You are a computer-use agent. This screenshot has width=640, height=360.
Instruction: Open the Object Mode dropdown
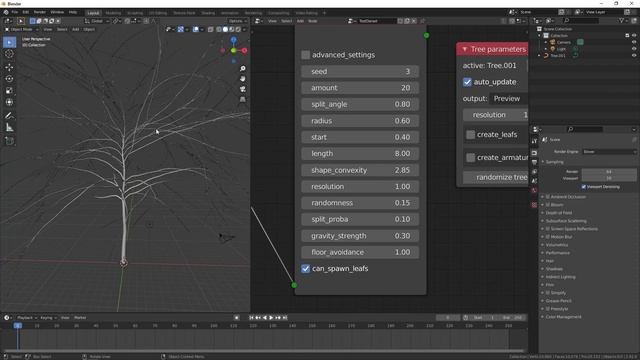point(22,29)
